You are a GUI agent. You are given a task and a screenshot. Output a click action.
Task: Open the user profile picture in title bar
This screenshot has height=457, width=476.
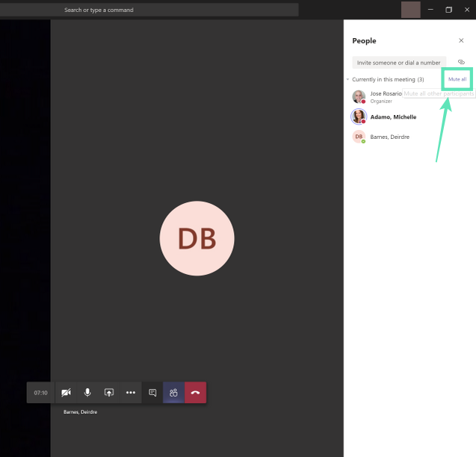[x=410, y=10]
